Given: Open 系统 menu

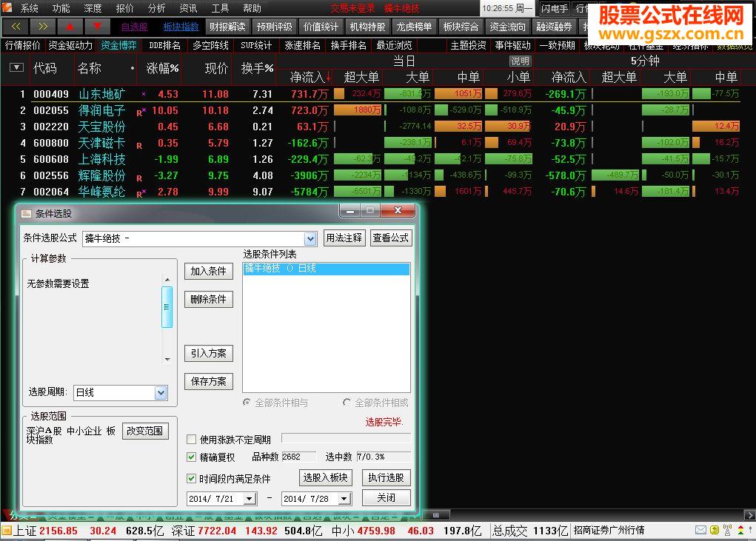Looking at the screenshot, I should (x=29, y=8).
